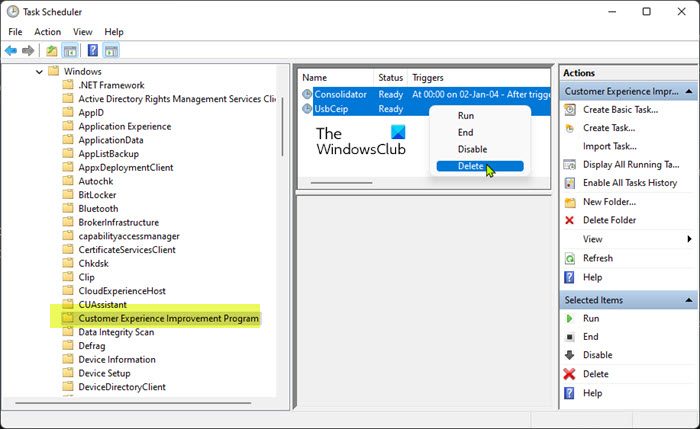The height and width of the screenshot is (430, 700).
Task: Click the Enable All Tasks History icon
Action: [570, 183]
